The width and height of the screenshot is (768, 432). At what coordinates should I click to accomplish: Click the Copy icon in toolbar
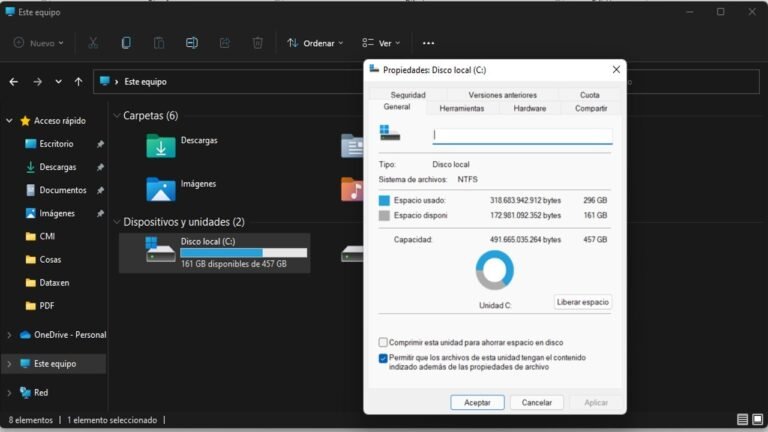coord(126,43)
